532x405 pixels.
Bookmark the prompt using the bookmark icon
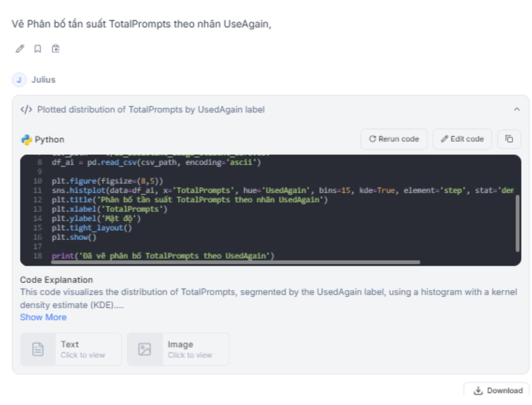point(37,49)
